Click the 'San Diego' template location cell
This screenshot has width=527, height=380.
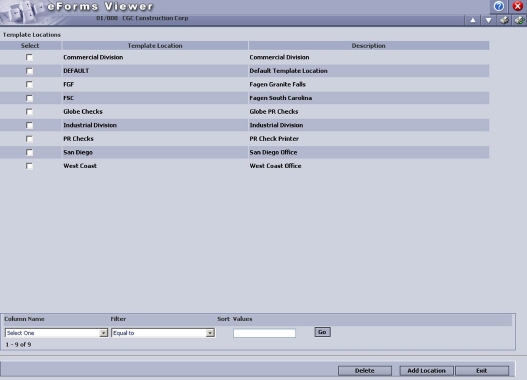click(78, 153)
